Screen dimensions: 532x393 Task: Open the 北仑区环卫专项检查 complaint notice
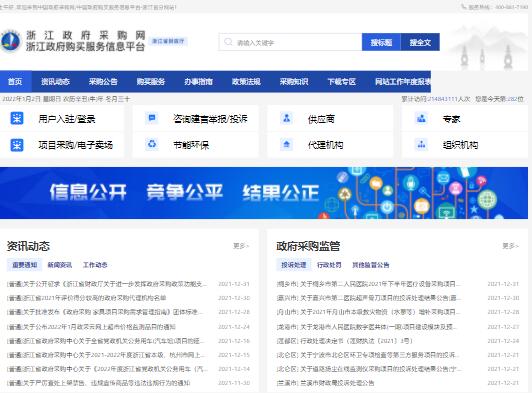tap(369, 355)
